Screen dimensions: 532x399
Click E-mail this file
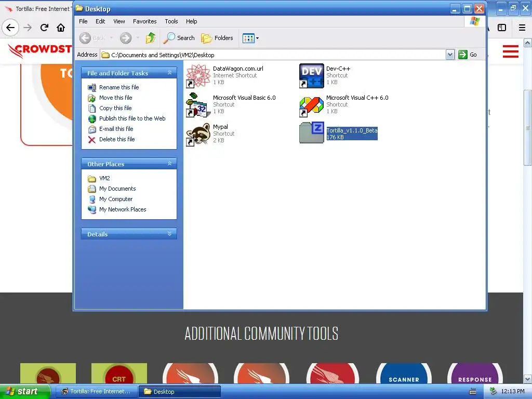click(x=116, y=129)
